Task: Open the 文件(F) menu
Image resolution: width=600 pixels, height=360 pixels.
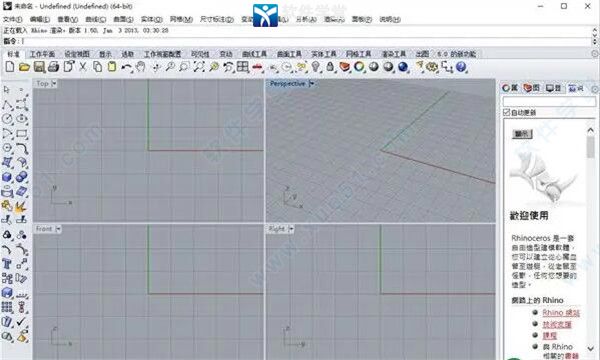Action: pyautogui.click(x=13, y=19)
